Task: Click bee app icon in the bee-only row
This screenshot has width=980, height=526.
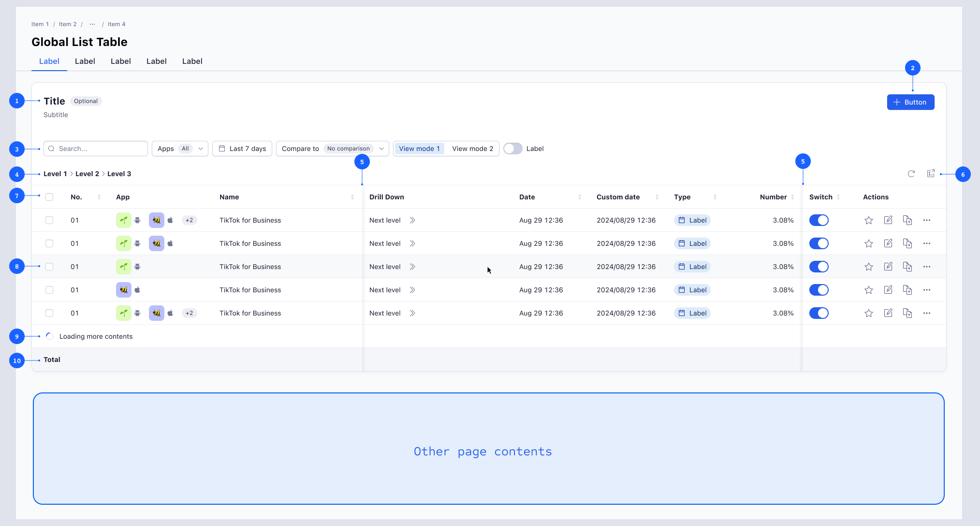Action: point(124,290)
